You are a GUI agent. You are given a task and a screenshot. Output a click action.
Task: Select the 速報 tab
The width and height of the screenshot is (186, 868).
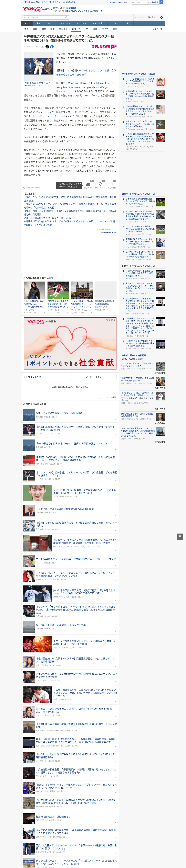coord(38,24)
